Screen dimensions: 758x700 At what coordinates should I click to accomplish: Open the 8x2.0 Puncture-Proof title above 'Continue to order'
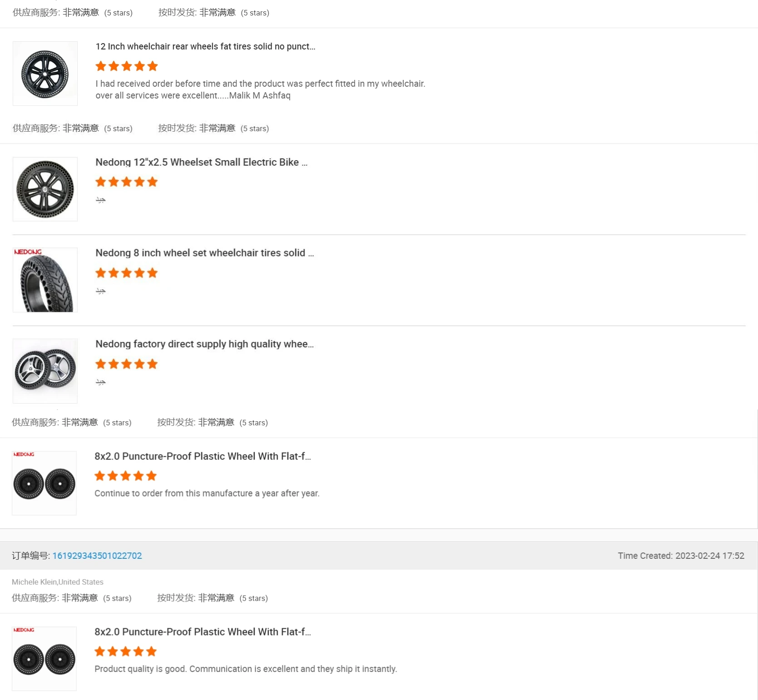point(203,456)
